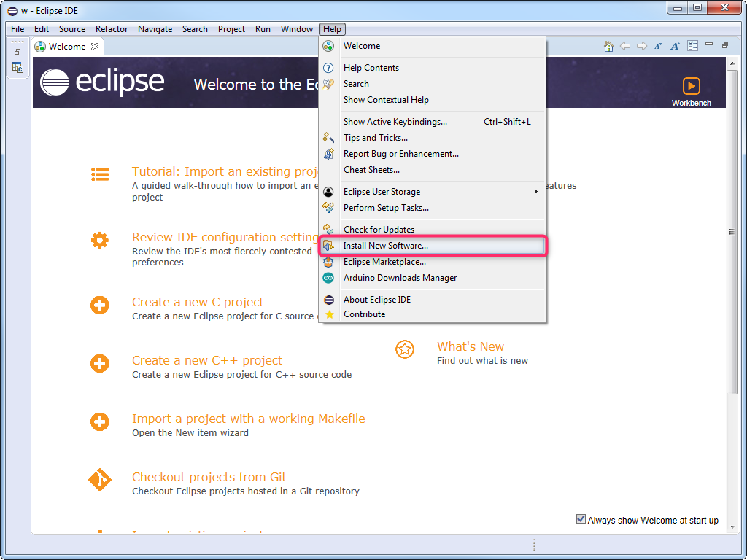Open the Search menu in menu bar
This screenshot has height=560, width=747.
pos(195,29)
